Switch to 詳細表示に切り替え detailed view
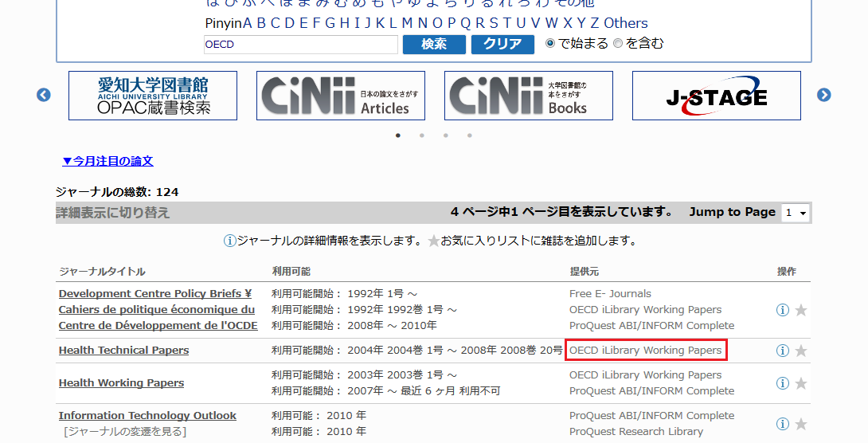868x443 pixels. tap(113, 213)
